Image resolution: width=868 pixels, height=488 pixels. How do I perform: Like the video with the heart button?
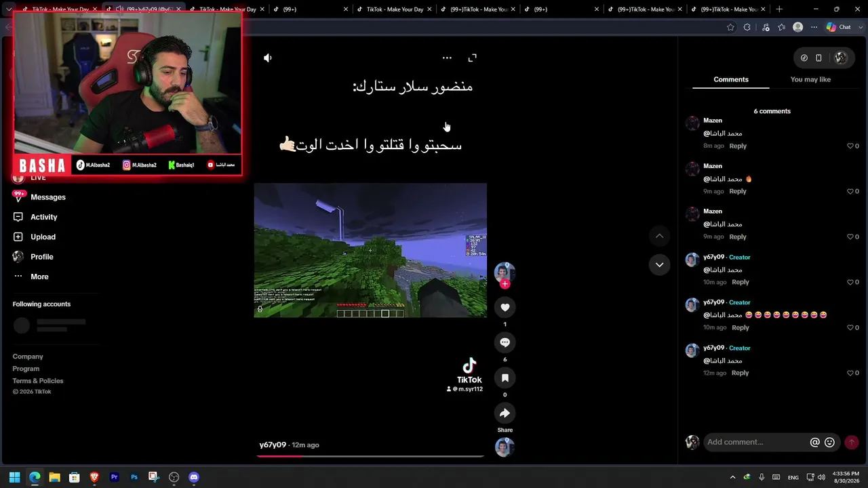pos(505,308)
